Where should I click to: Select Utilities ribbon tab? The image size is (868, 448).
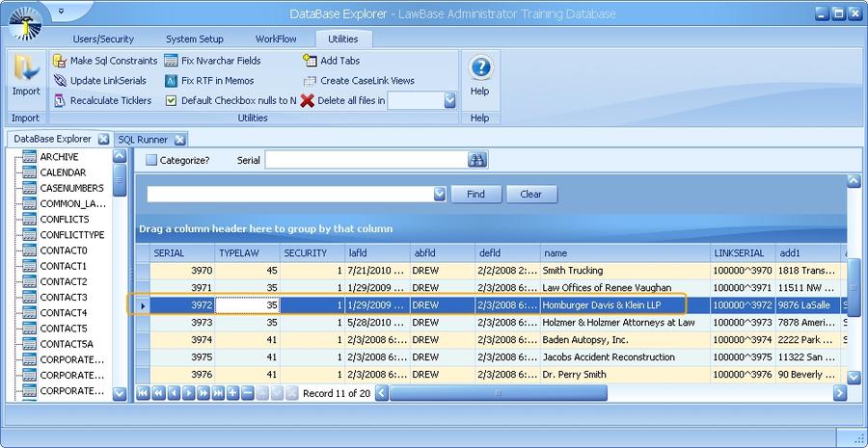click(343, 40)
